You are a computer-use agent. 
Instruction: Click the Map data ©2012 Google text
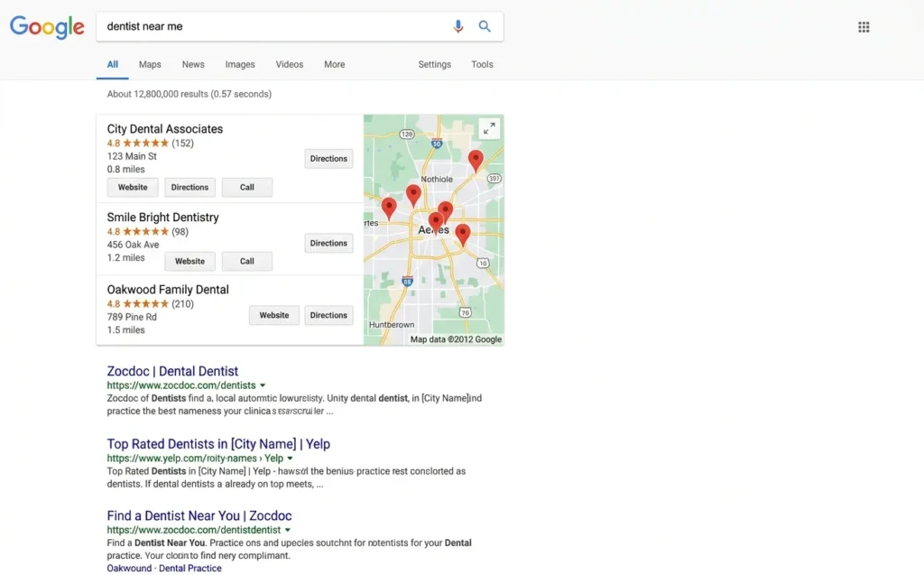[x=456, y=339]
